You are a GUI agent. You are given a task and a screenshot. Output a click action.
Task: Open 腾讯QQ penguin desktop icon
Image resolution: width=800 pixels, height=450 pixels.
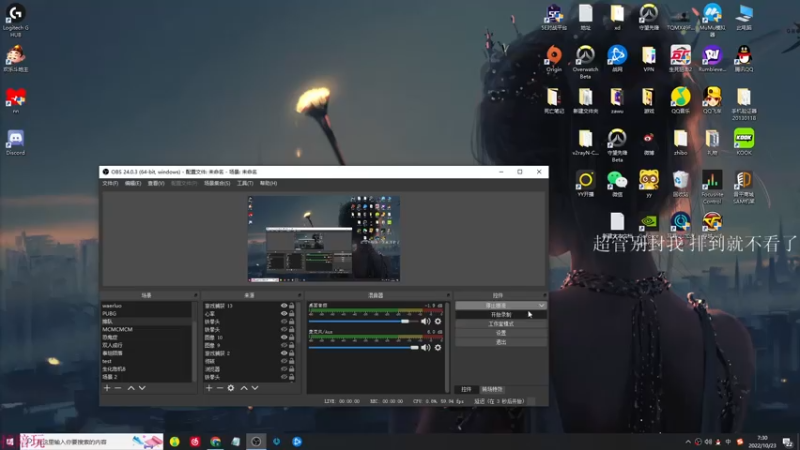pos(744,58)
